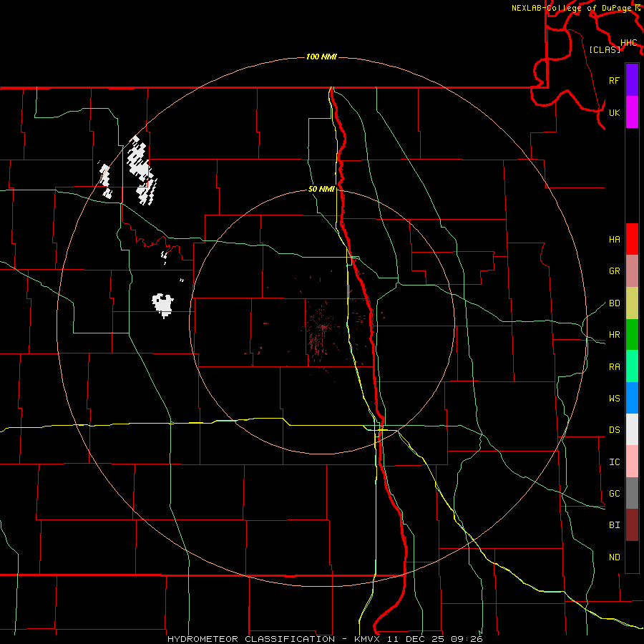
Task: Click the GR salmon legend swatch
Action: (632, 271)
